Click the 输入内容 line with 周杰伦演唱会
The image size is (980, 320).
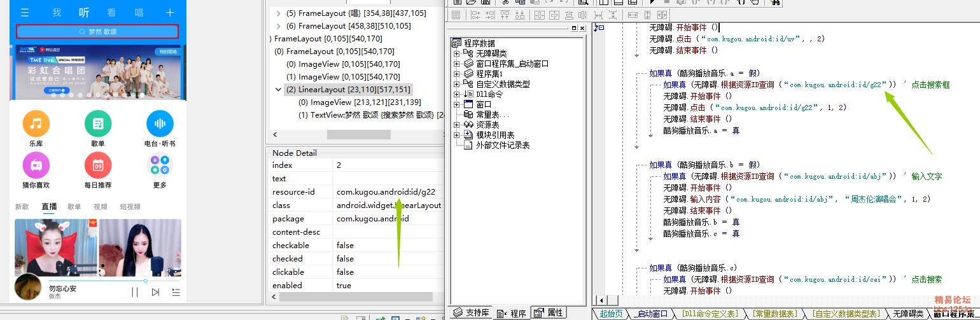(797, 199)
